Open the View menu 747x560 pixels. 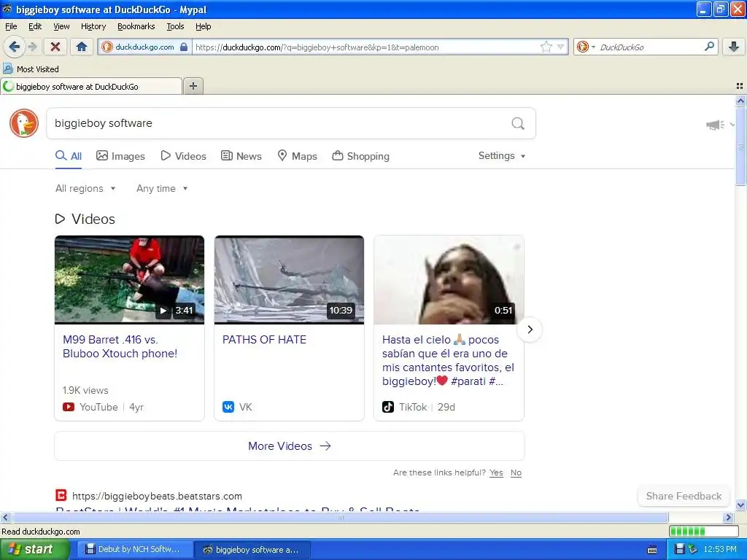tap(61, 26)
